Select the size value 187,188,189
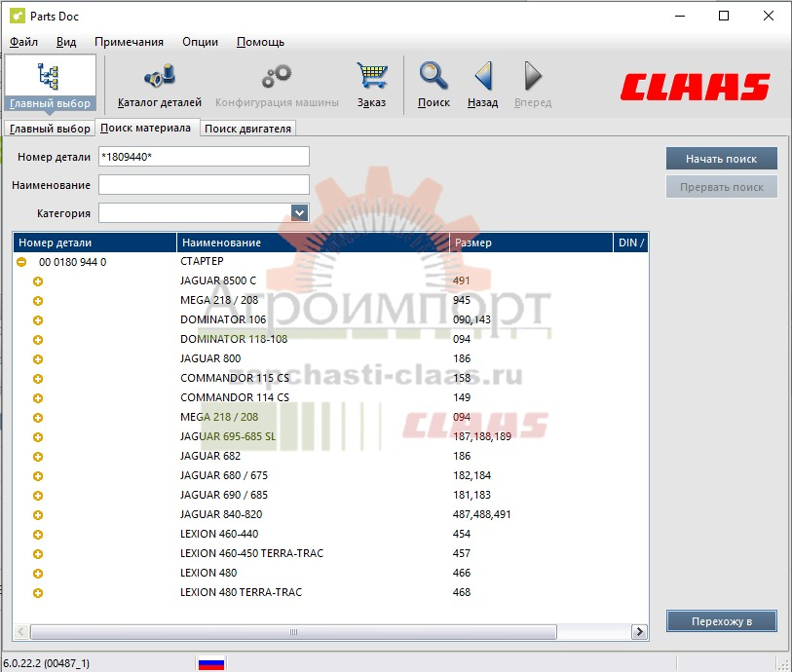 [482, 436]
